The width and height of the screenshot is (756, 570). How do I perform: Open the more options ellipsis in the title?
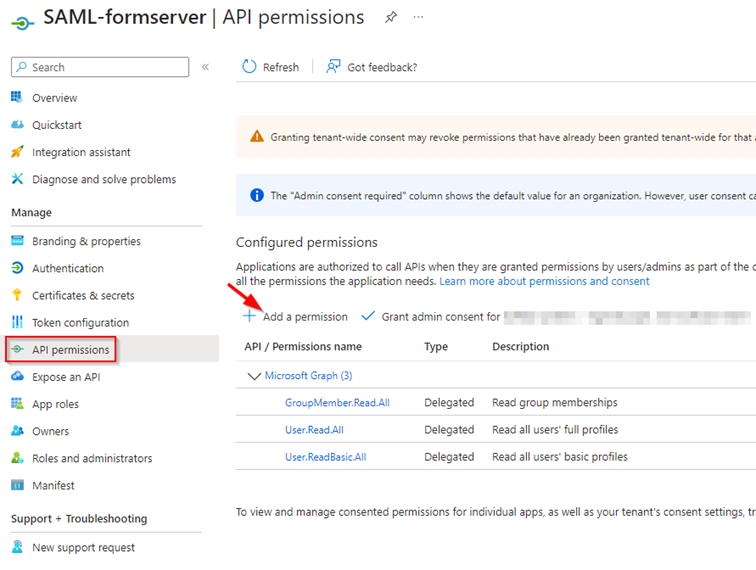[418, 17]
